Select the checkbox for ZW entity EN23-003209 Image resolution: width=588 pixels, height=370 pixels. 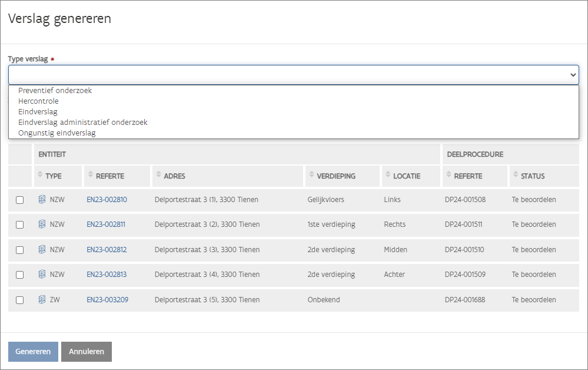(19, 300)
